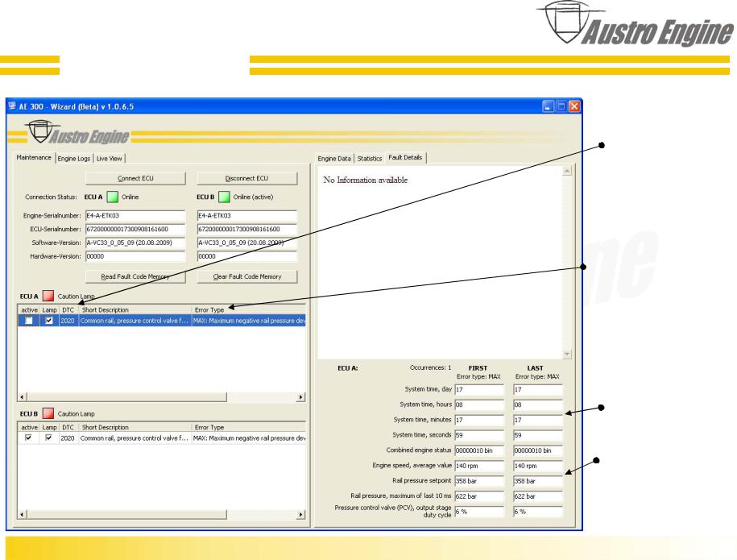This screenshot has width=737, height=560.
Task: Click down arrow of Fault Details scrollbar
Action: point(567,354)
